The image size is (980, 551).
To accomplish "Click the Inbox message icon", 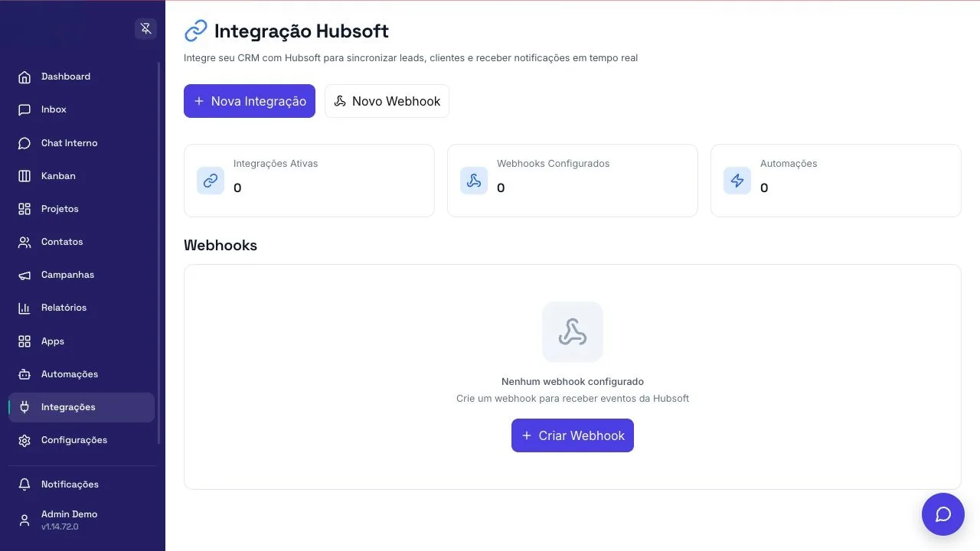I will (24, 109).
